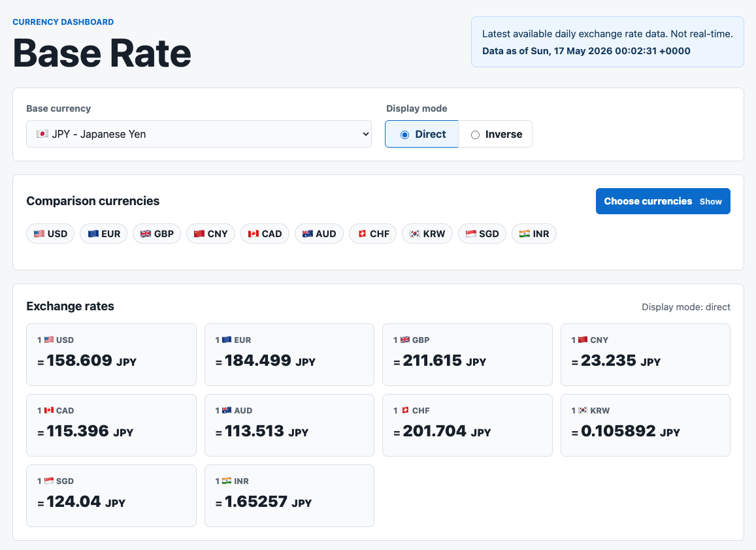Select the Direct display mode radio
The height and width of the screenshot is (550, 756).
pos(422,134)
